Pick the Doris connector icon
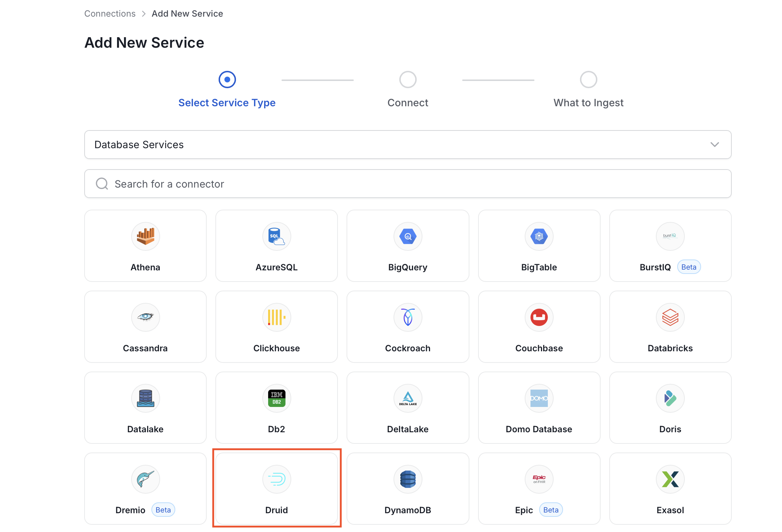782x532 pixels. [670, 398]
